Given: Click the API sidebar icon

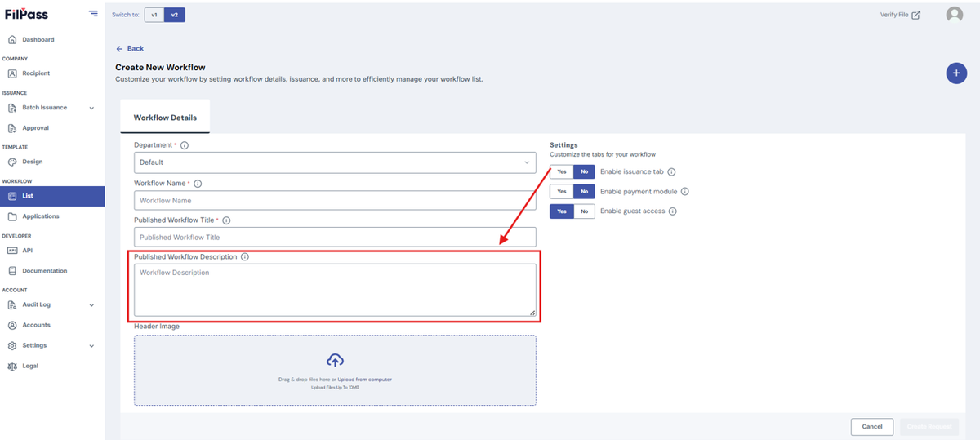Looking at the screenshot, I should coord(12,251).
